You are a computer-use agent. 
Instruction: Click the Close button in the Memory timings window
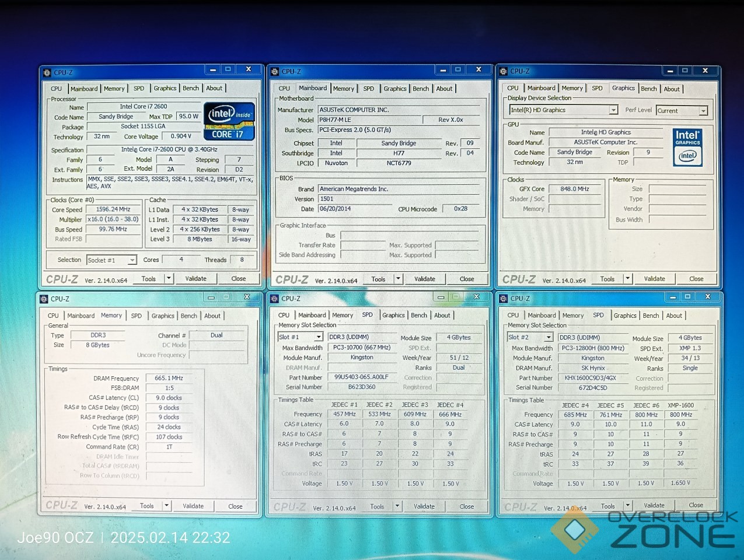tap(236, 506)
